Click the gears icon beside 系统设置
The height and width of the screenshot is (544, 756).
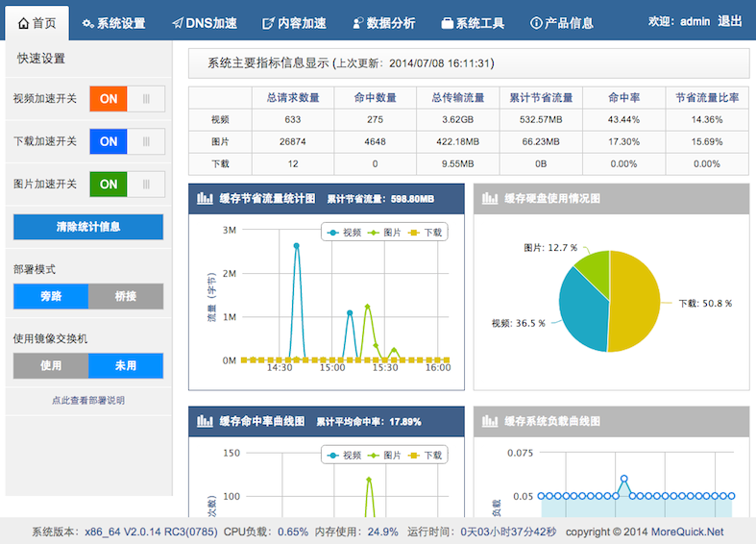(88, 23)
